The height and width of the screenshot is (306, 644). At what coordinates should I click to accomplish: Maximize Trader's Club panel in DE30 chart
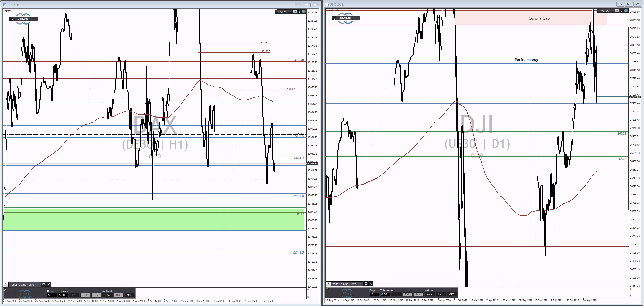pyautogui.click(x=44, y=284)
